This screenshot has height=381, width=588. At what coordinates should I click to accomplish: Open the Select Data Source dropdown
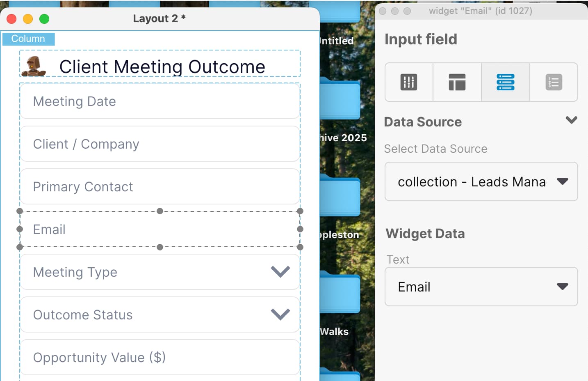point(481,181)
